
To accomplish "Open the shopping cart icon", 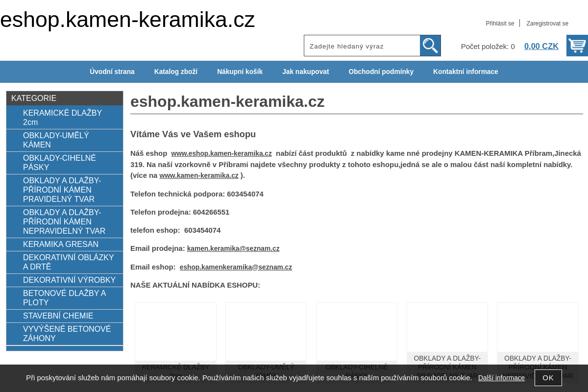I will pos(577,45).
